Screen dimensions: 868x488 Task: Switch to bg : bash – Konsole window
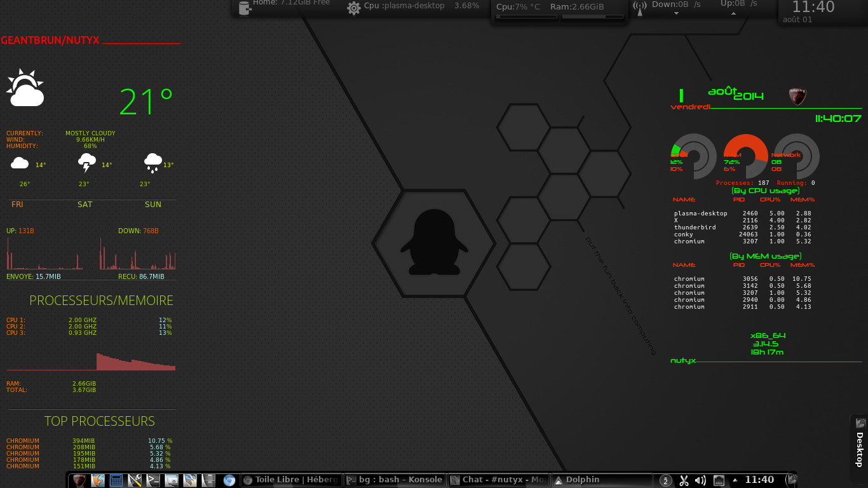coord(395,480)
